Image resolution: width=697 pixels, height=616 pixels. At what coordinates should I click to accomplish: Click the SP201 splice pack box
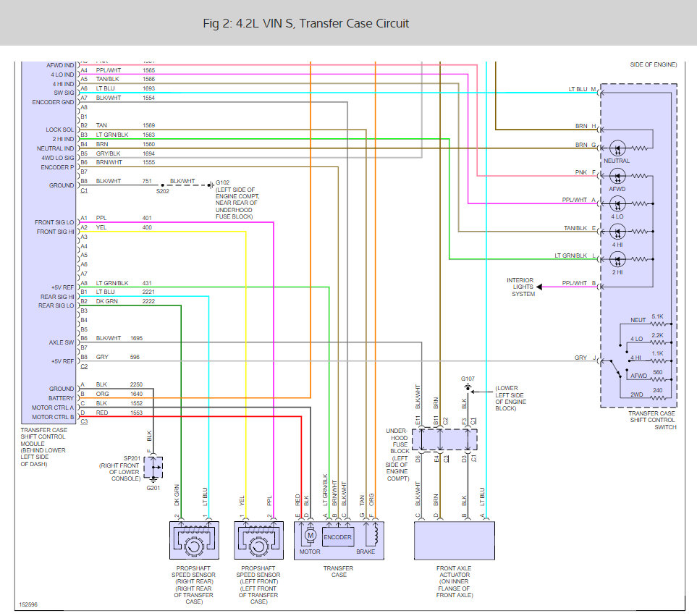click(153, 467)
